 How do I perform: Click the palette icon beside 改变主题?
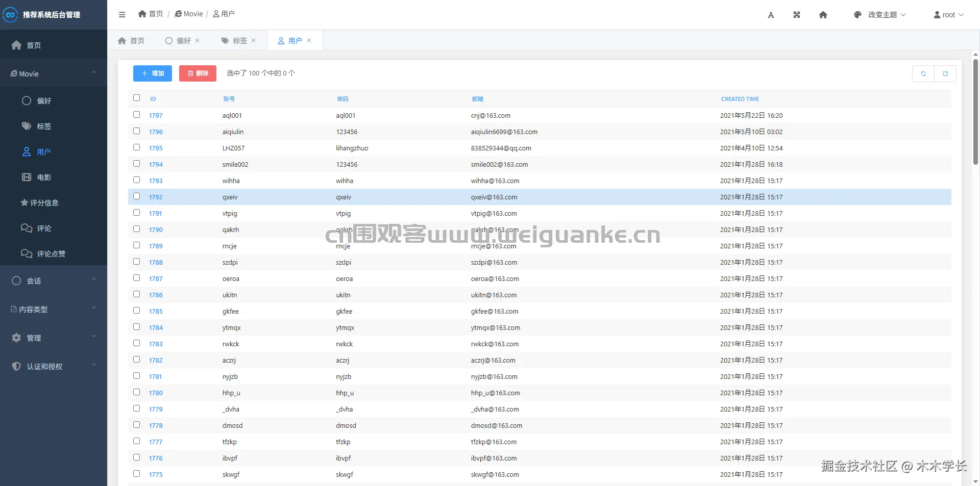[857, 15]
